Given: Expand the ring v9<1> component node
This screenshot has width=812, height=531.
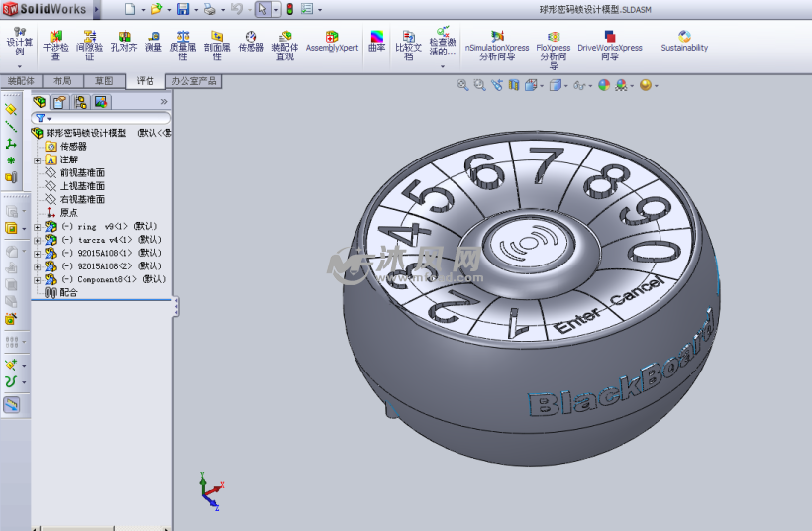Looking at the screenshot, I should pos(38,227).
